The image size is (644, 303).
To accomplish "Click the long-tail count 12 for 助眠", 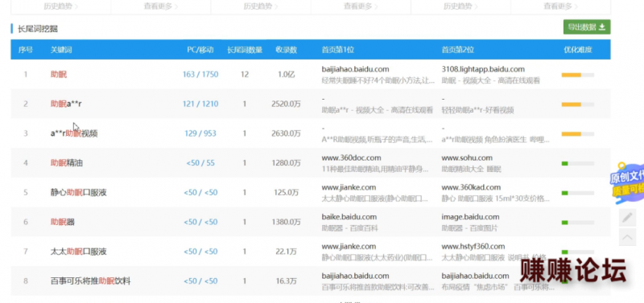I will coord(245,74).
